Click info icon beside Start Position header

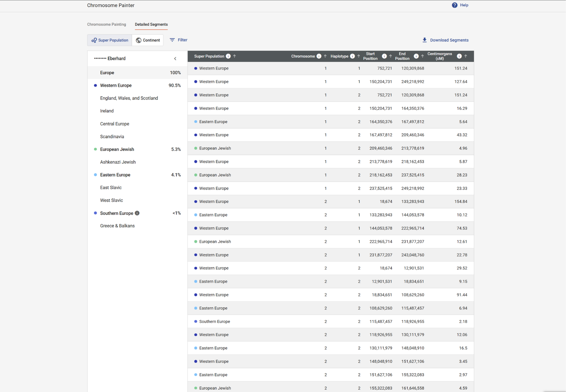(x=384, y=56)
